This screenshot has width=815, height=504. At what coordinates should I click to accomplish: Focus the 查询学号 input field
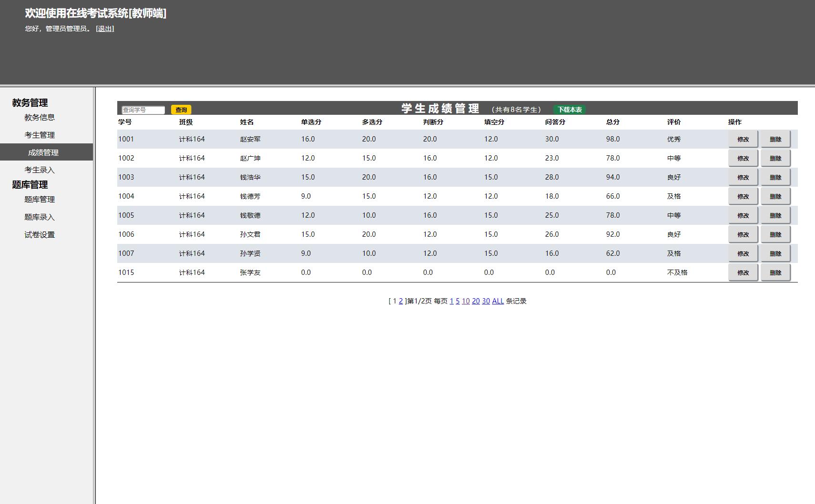tap(143, 110)
